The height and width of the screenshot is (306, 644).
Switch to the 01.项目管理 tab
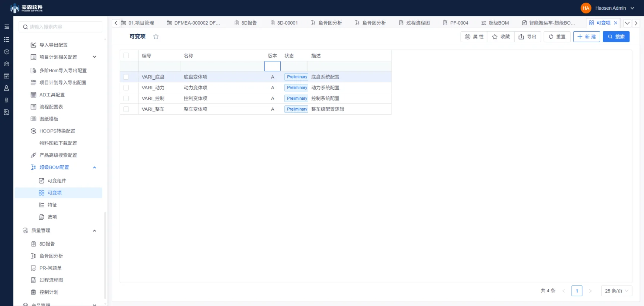tap(138, 23)
